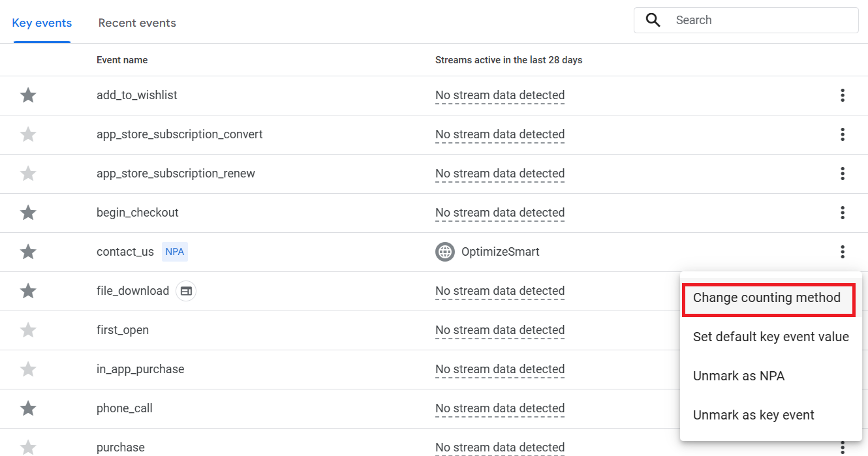Open more options for app_store_subscription_renew
This screenshot has height=456, width=868.
843,174
